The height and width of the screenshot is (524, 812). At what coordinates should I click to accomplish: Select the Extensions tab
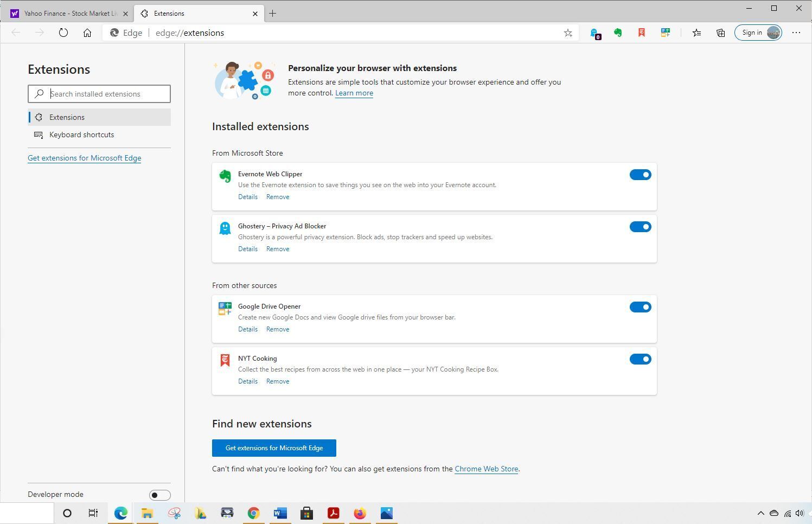tap(199, 14)
